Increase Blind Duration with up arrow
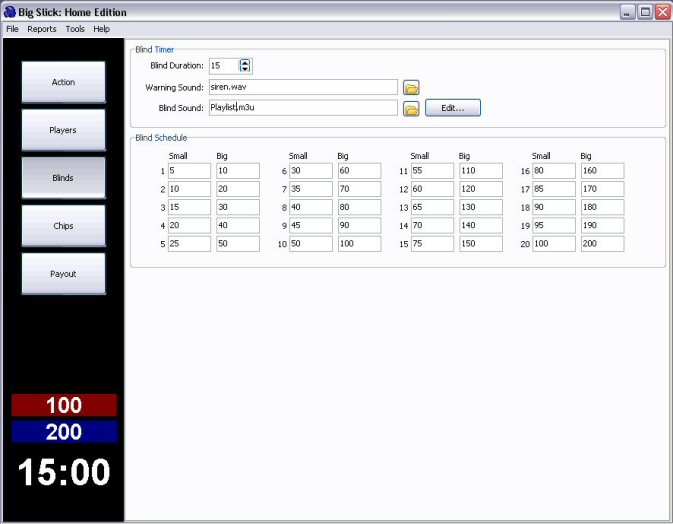The image size is (673, 524). pyautogui.click(x=246, y=62)
